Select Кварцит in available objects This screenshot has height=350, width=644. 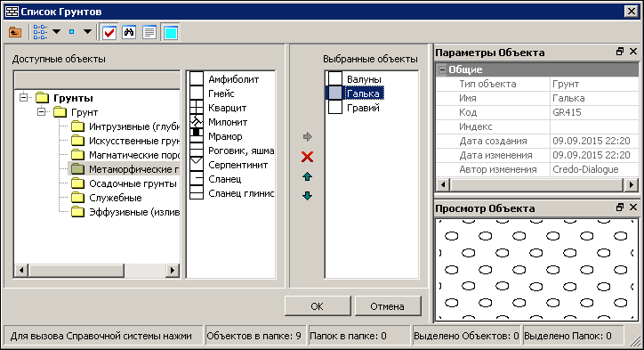pos(227,108)
